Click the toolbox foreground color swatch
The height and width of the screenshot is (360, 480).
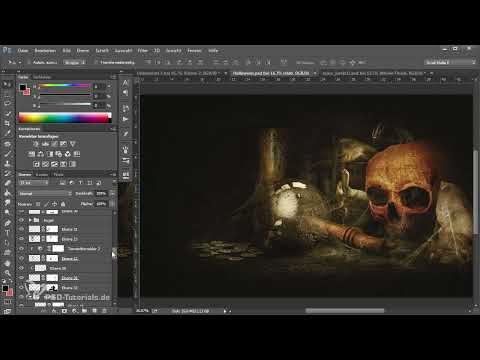5,288
